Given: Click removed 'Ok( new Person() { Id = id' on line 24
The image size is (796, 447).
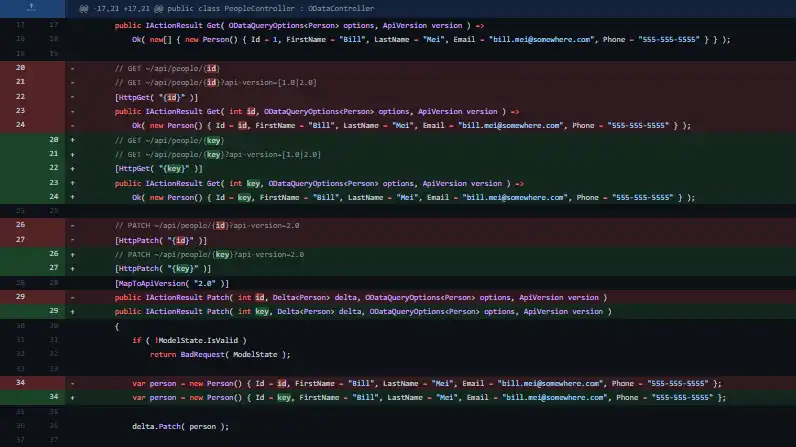Looking at the screenshot, I should [189, 126].
